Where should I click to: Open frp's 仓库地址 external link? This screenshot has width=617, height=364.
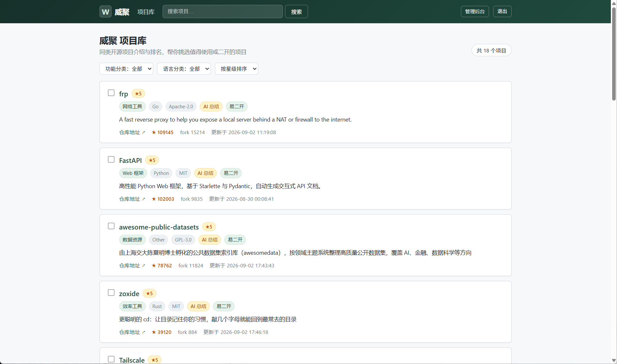click(x=132, y=133)
